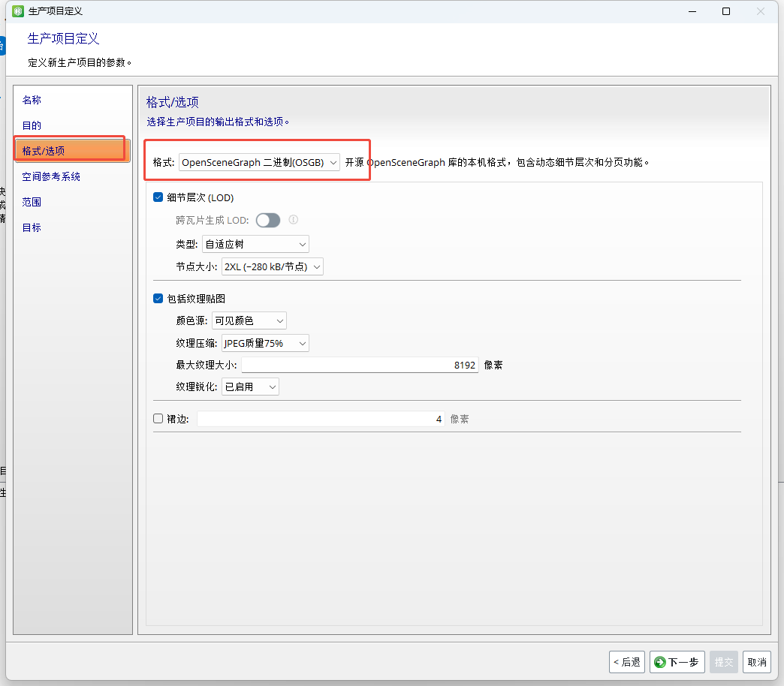Uncheck the 包括纹理贴图 checkbox
The image size is (784, 686).
pyautogui.click(x=158, y=298)
